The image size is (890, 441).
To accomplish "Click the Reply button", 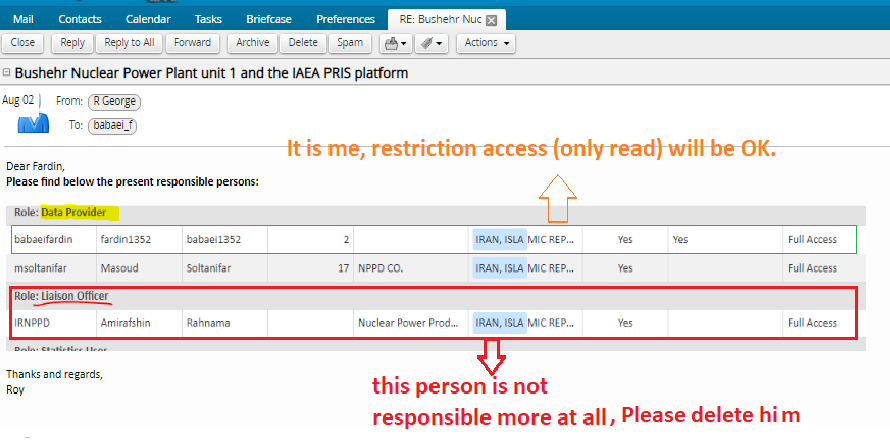I will [73, 43].
